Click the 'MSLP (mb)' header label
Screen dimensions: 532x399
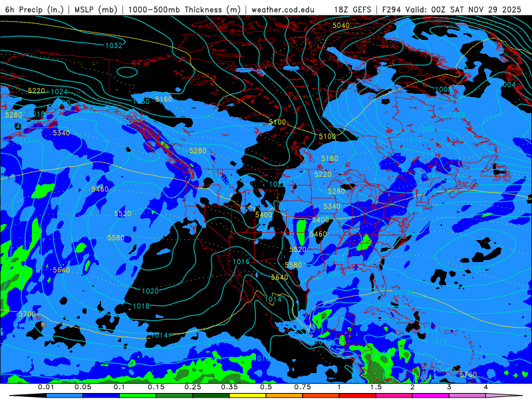pos(96,9)
